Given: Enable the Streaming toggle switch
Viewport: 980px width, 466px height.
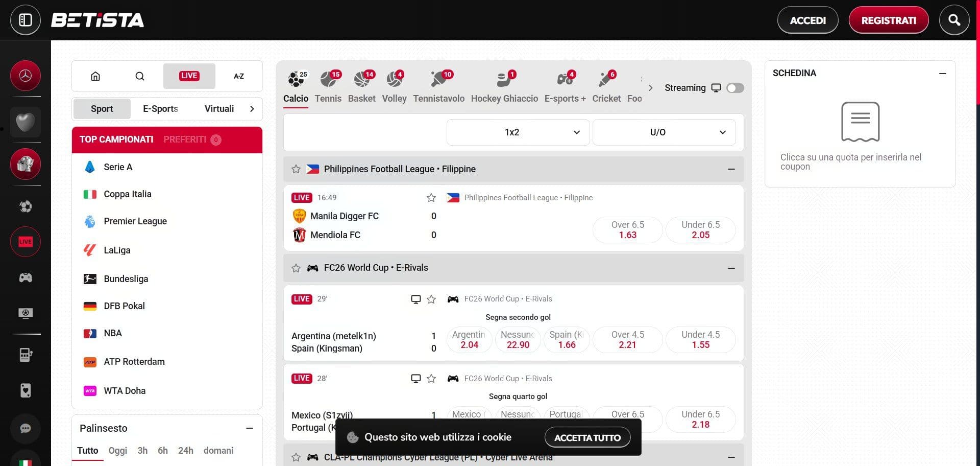Looking at the screenshot, I should [735, 88].
